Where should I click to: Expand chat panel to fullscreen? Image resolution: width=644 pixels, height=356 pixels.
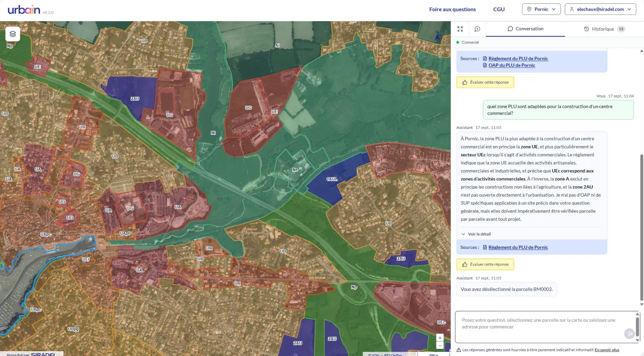[460, 29]
